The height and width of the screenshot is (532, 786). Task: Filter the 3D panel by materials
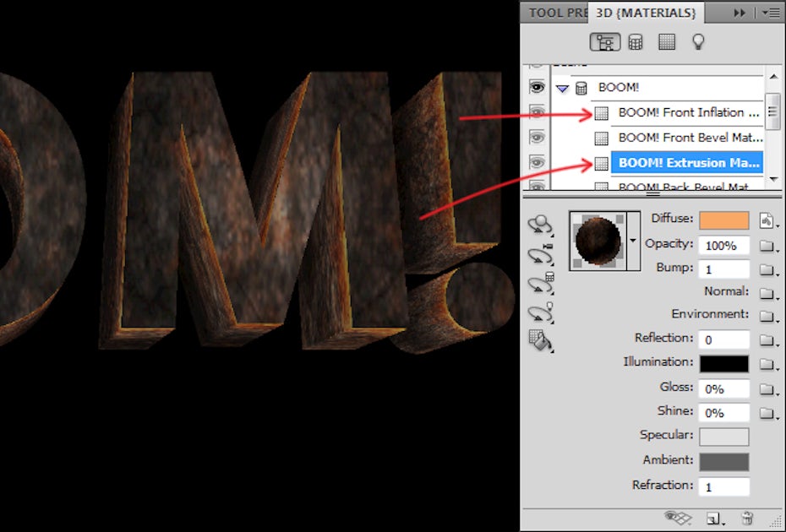(667, 42)
